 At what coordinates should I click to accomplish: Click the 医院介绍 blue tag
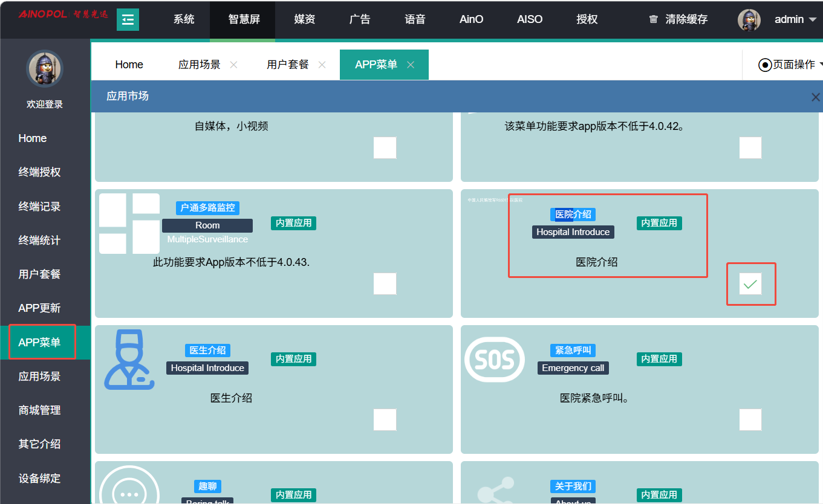tap(573, 215)
